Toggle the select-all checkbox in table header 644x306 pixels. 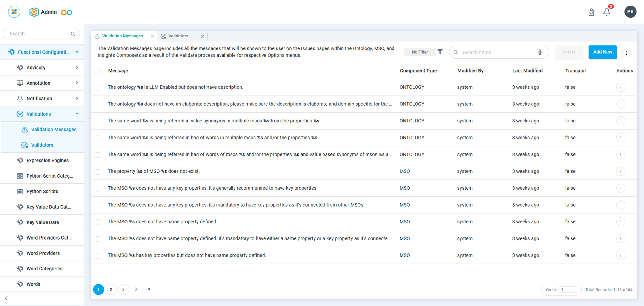(x=98, y=71)
